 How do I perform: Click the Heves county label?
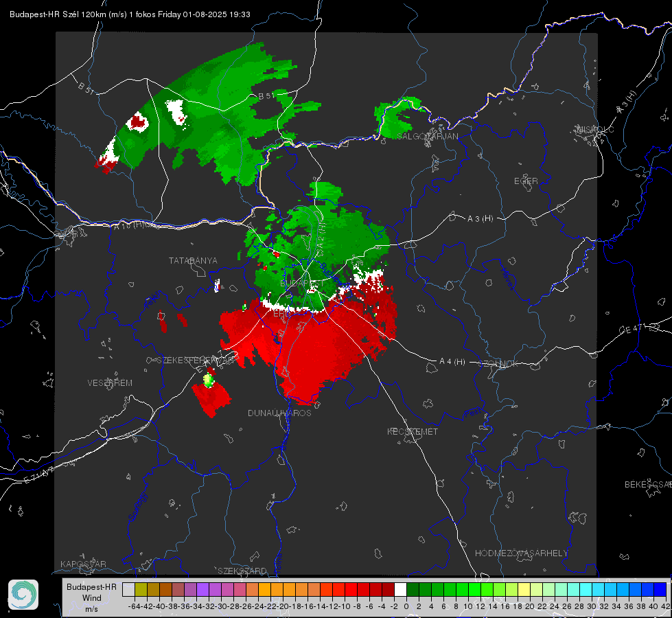[507, 279]
